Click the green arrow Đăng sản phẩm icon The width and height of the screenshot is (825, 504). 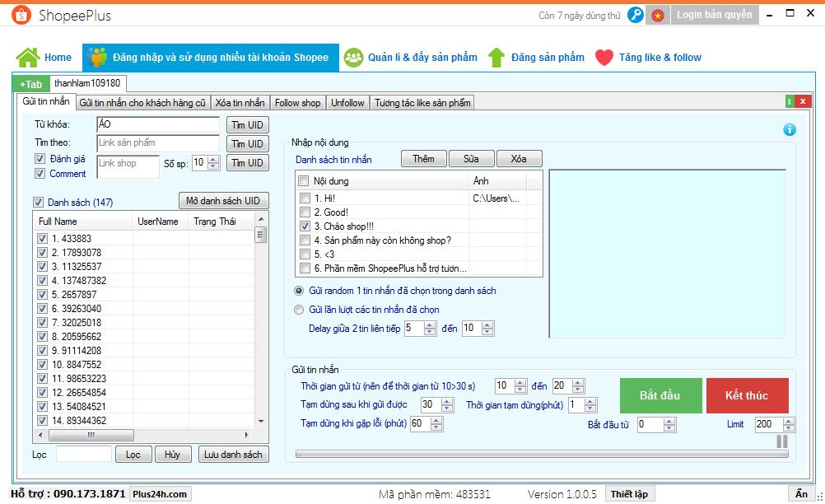496,57
